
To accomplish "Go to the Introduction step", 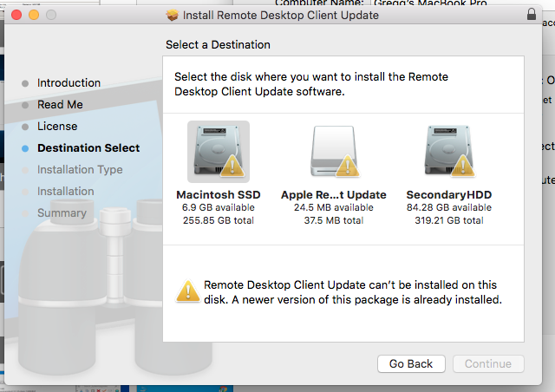I will point(69,83).
